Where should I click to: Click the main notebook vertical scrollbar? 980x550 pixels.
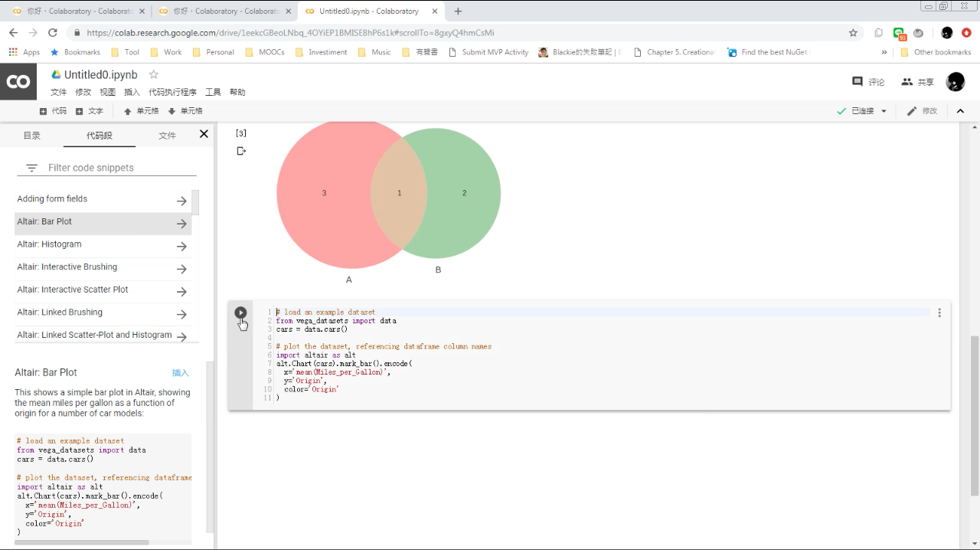point(974,415)
